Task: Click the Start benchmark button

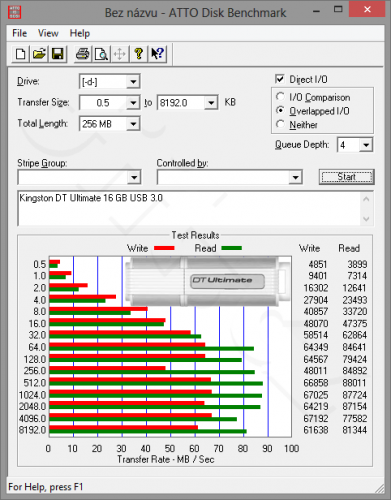Action: coord(346,177)
